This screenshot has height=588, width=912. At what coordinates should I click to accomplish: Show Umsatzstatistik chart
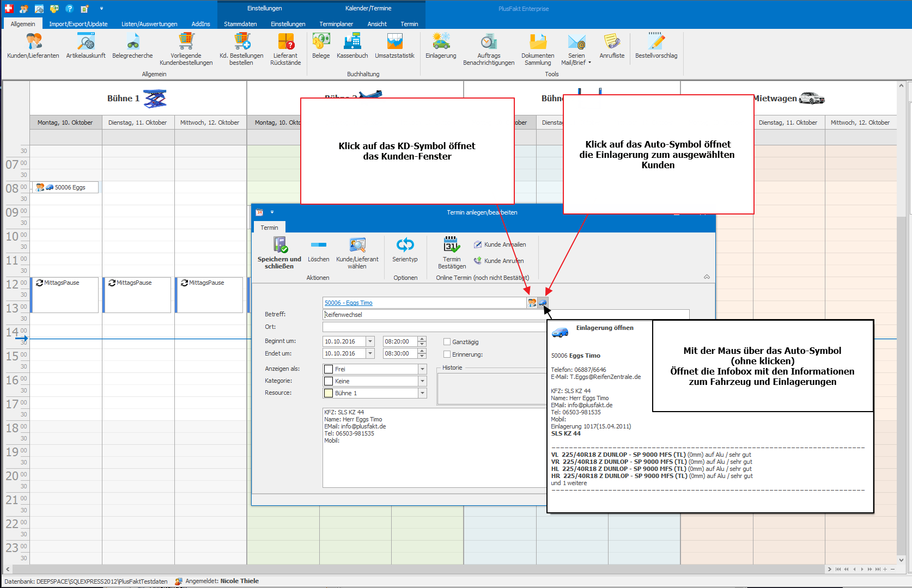394,46
